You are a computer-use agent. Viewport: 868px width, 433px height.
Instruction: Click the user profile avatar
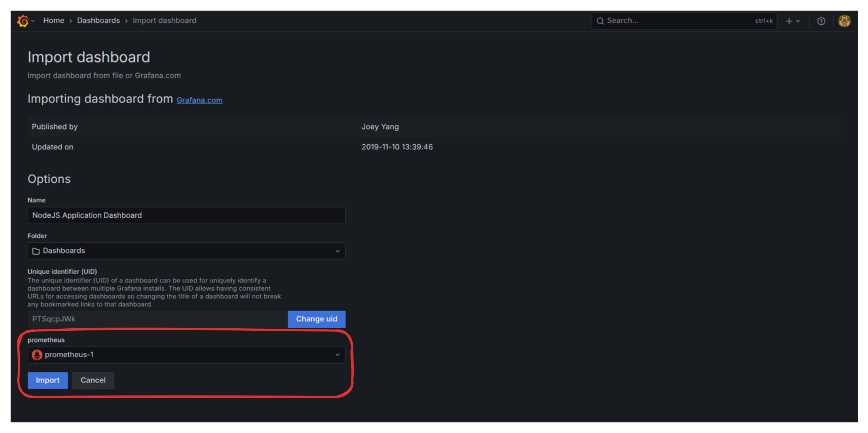845,21
